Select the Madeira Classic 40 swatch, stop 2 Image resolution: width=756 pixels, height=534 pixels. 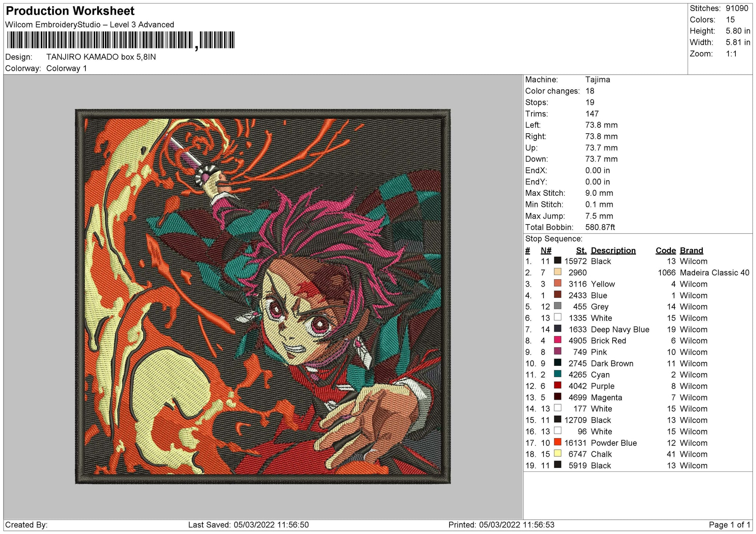click(557, 272)
